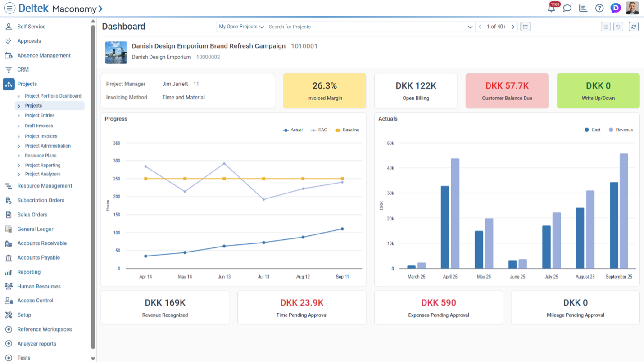644x364 pixels.
Task: Click the hamburger menu icon
Action: [9, 8]
